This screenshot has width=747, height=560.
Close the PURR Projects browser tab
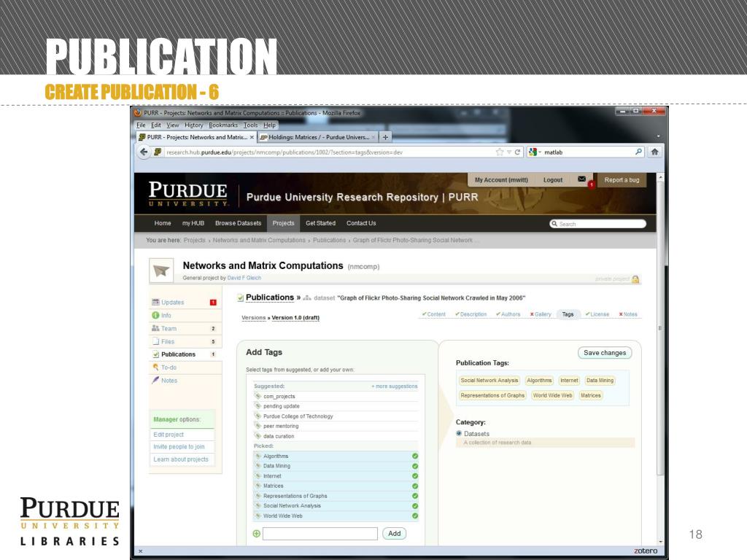252,137
